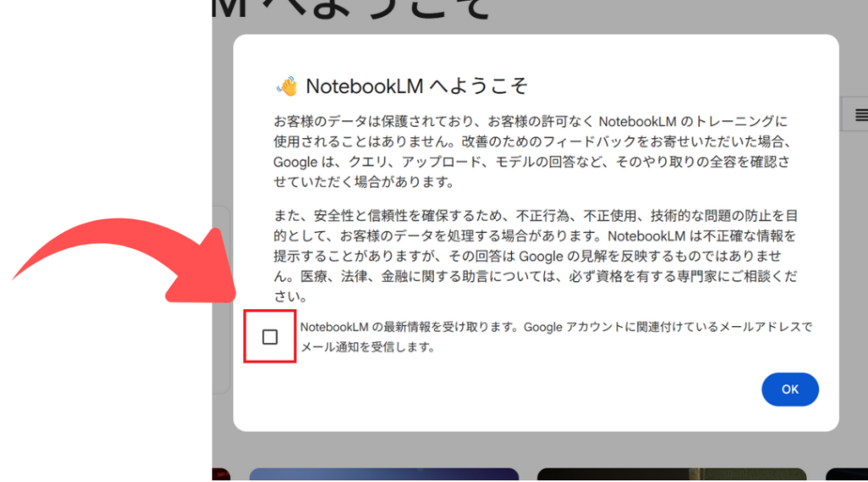The height and width of the screenshot is (482, 868).
Task: Open the blue-purple notebook thumbnail at bottom
Action: pos(383,474)
